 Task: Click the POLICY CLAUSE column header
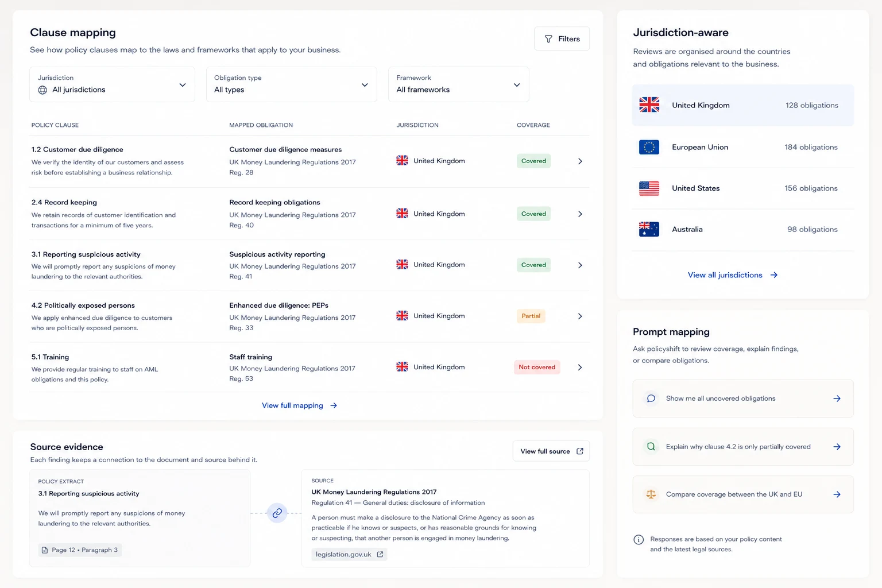pos(55,125)
